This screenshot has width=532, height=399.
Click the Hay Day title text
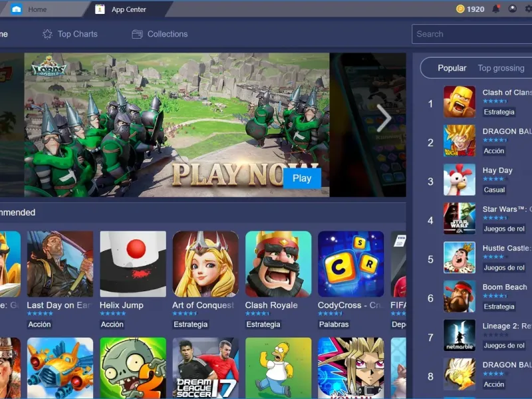coord(497,170)
